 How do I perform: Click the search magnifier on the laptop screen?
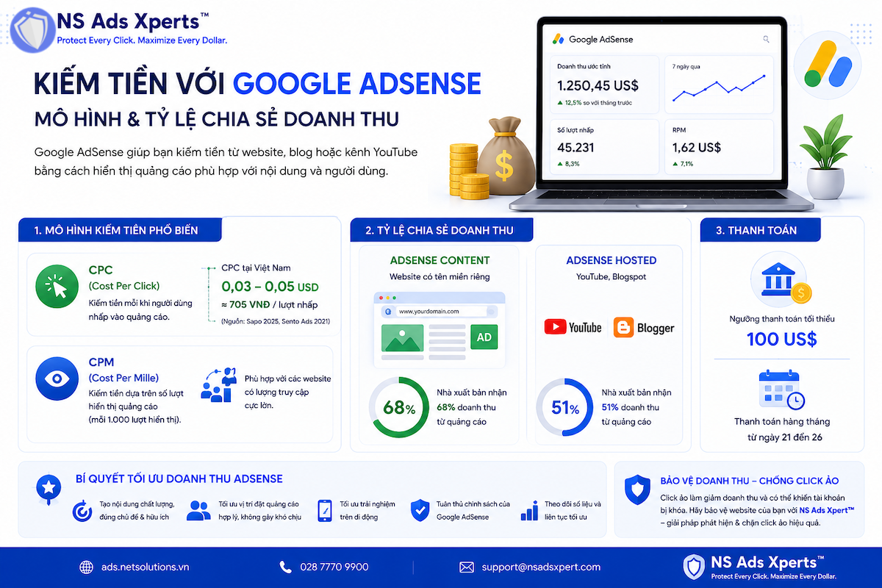pos(767,39)
